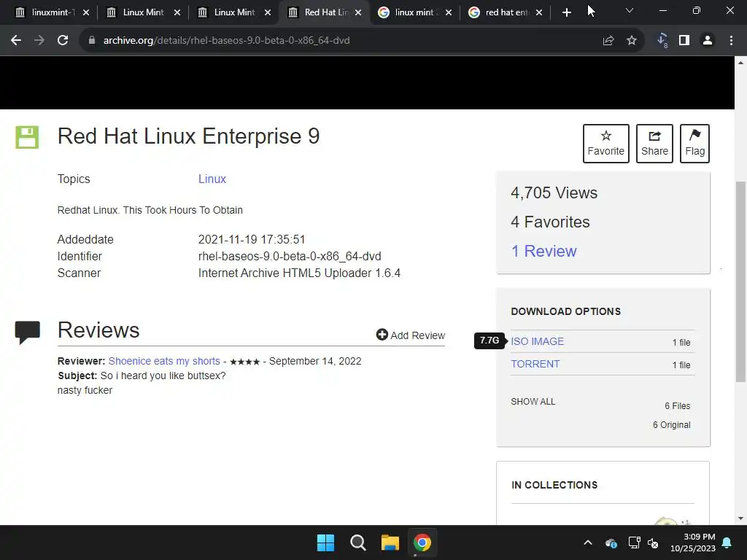Viewport: 747px width, 560px height.
Task: Open reviewer Shoenice eats my shorts profile
Action: click(164, 361)
